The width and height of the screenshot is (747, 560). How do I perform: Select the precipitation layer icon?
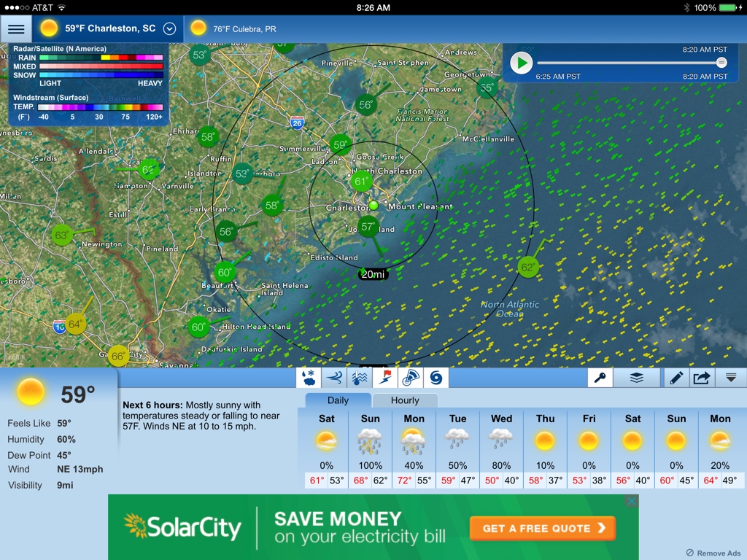coord(309,378)
